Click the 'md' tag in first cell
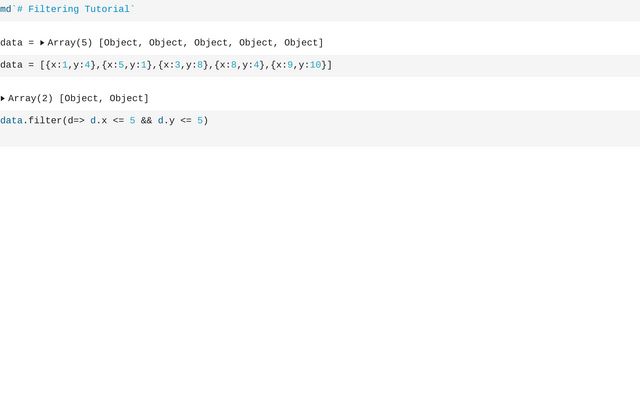The height and width of the screenshot is (400, 640). (x=6, y=9)
